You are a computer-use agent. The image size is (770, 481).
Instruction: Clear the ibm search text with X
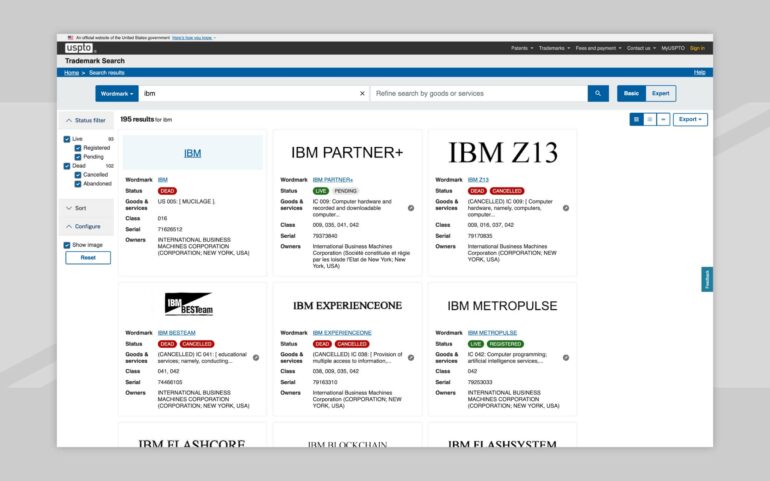click(362, 93)
